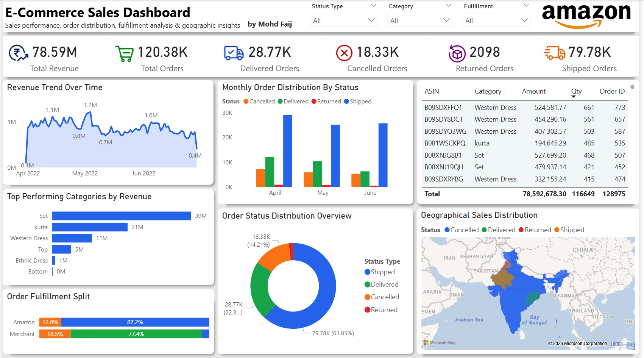This screenshot has height=358, width=644.
Task: Click May's green Delivered bar
Action: click(x=317, y=174)
